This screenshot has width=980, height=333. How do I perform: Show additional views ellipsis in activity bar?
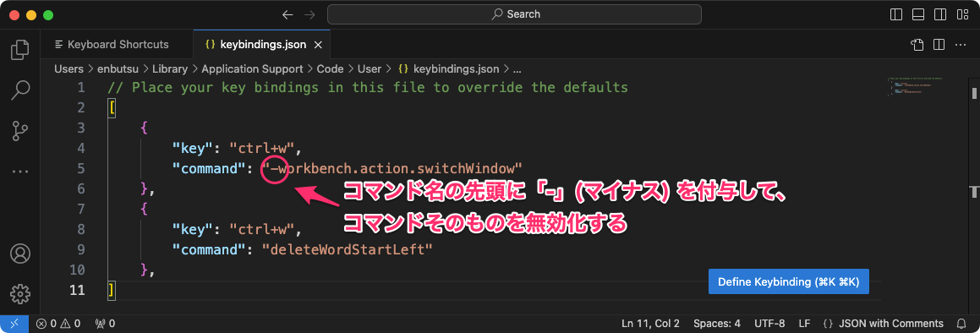point(20,172)
